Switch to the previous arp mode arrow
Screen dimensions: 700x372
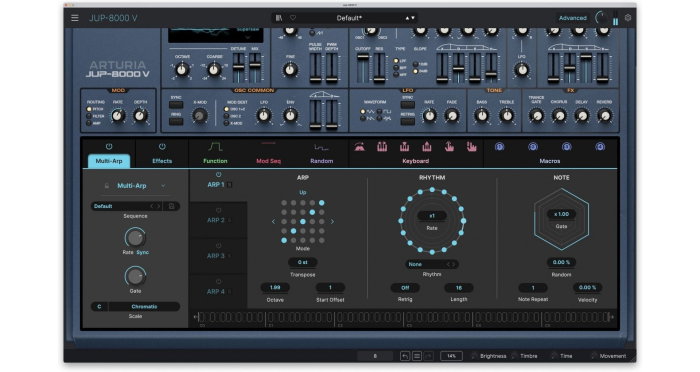(274, 222)
